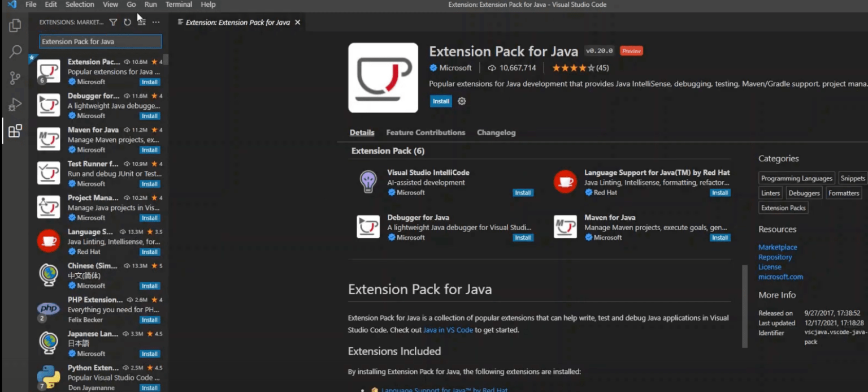The height and width of the screenshot is (392, 868).
Task: Open the Search view in activity bar
Action: [15, 51]
